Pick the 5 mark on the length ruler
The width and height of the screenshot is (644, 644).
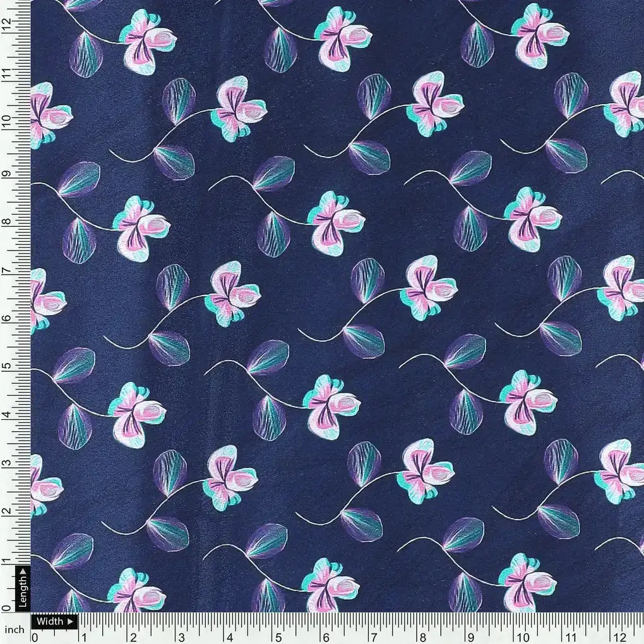point(6,366)
